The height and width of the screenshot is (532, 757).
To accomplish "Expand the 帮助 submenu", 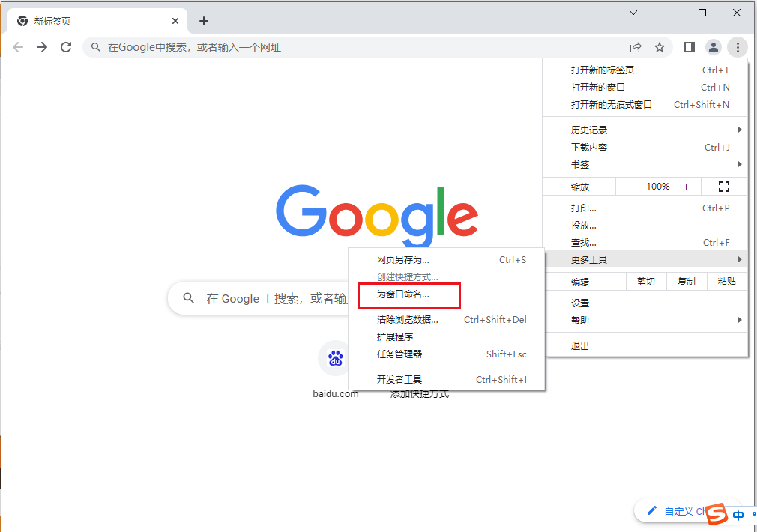I will click(x=645, y=320).
